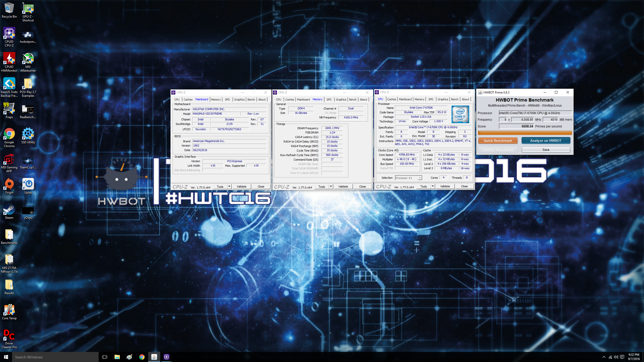The image size is (644, 362).
Task: Click Tools button in rightmost CPU-Z window
Action: click(423, 186)
